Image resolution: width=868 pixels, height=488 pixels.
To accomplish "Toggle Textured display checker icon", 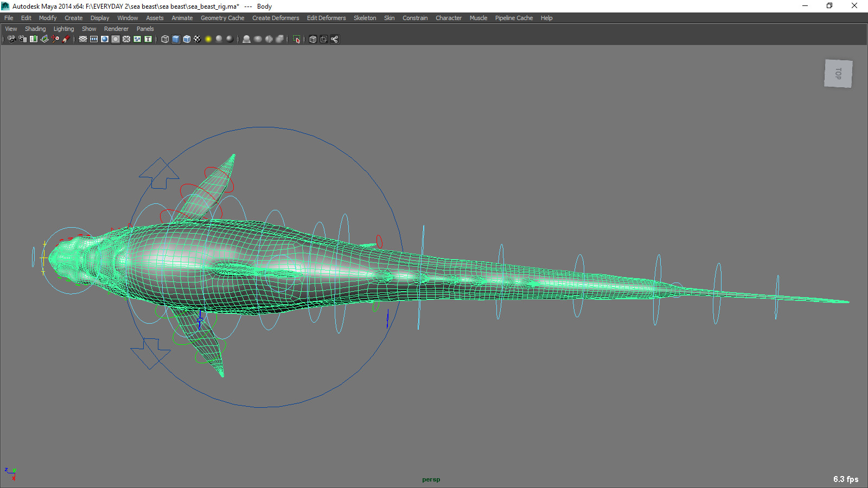I will 197,39.
